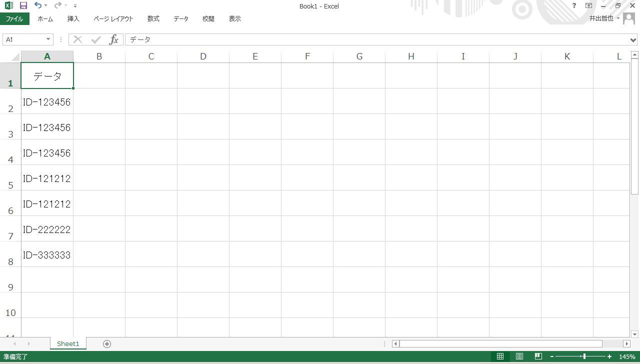Screen dimensions: 640x364
Task: Restore down the Excel window
Action: click(617, 5)
